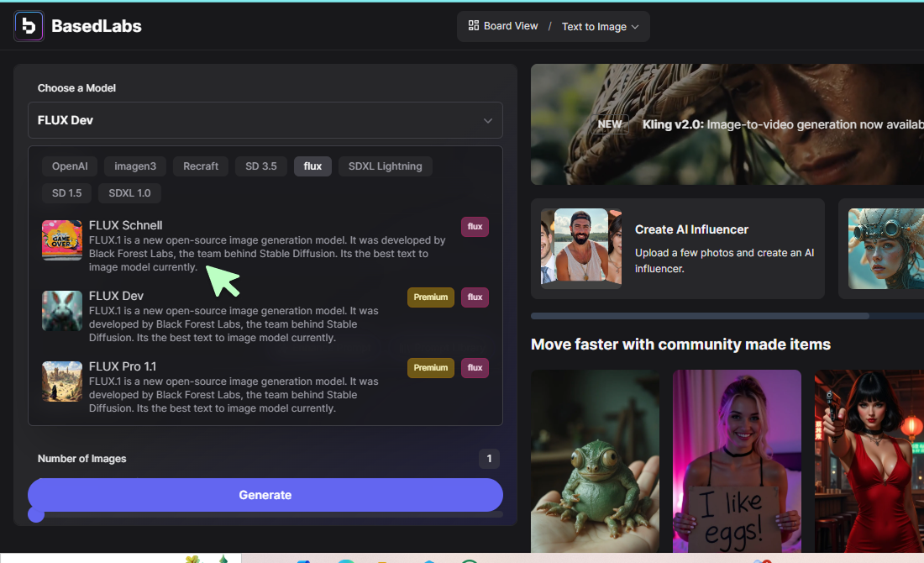The height and width of the screenshot is (563, 924).
Task: Open the green frog community image
Action: [x=596, y=461]
